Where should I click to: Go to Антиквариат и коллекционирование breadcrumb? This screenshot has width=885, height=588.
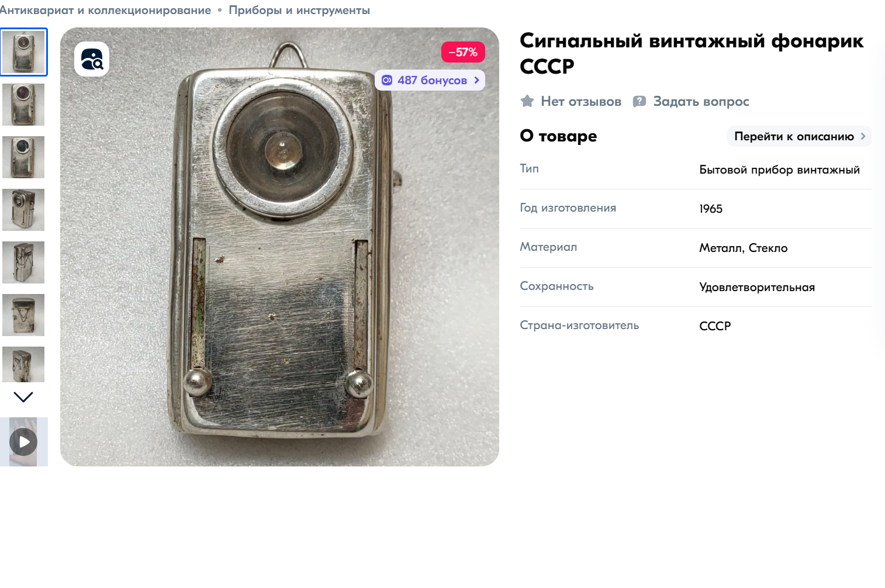(105, 10)
